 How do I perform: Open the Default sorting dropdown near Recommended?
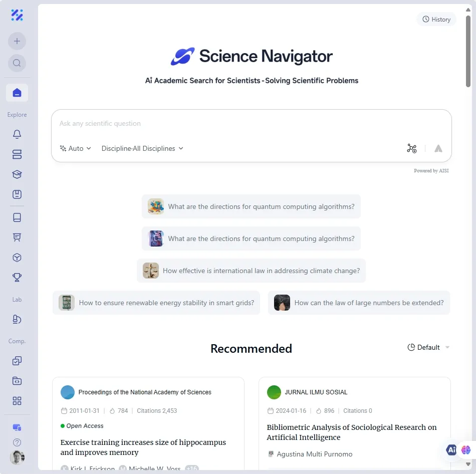pyautogui.click(x=428, y=347)
